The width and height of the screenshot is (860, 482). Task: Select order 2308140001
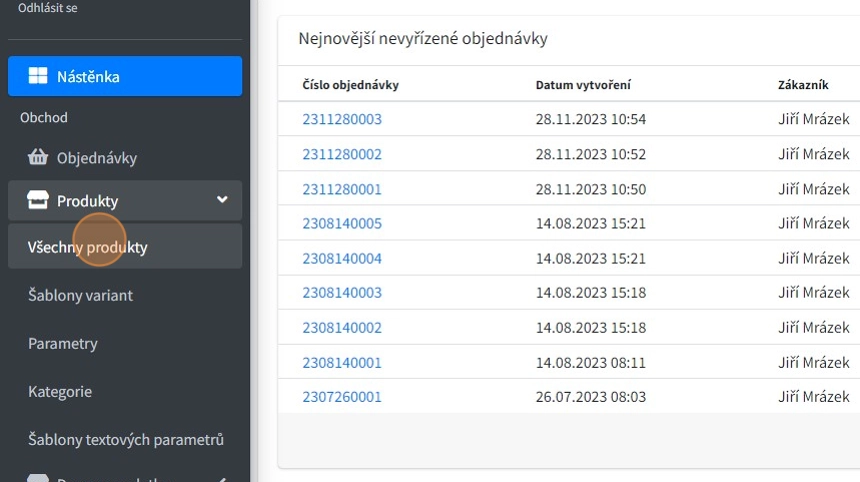tap(342, 362)
